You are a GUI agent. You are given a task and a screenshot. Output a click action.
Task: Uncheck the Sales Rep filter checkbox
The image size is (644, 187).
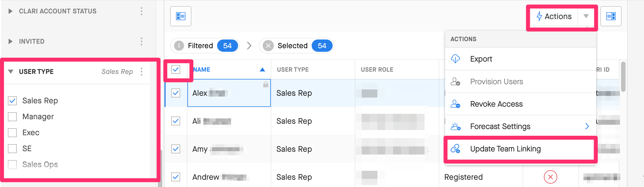pos(12,101)
